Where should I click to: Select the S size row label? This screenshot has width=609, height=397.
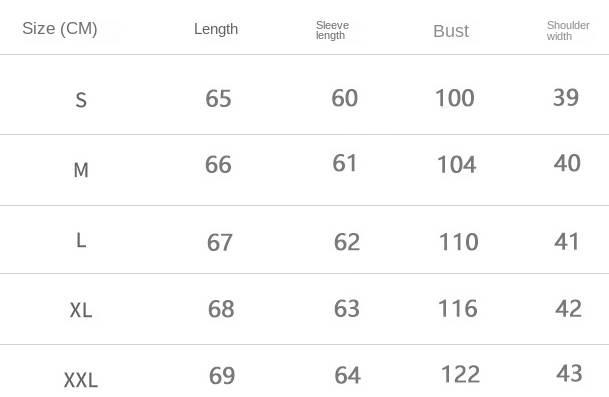(81, 100)
